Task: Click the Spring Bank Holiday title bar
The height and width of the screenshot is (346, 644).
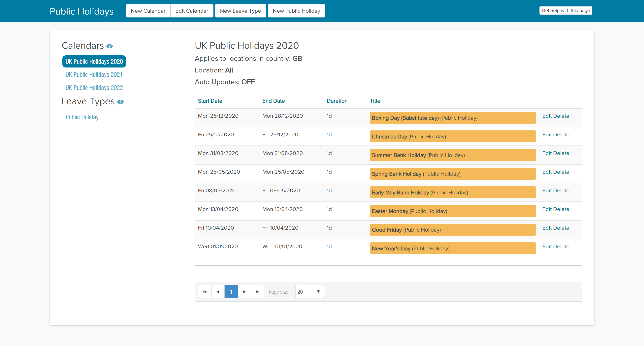Action: [x=453, y=174]
